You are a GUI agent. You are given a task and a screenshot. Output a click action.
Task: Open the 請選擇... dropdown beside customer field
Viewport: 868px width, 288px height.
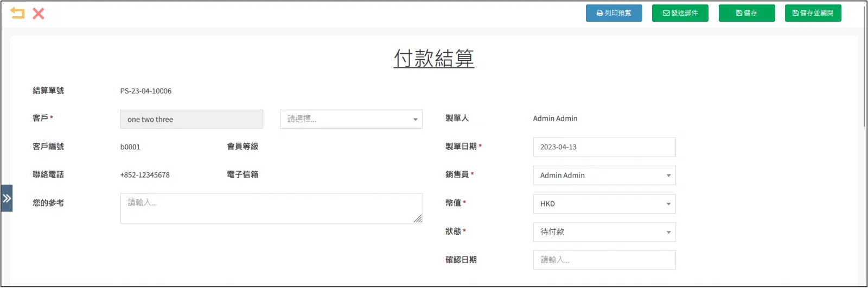coord(351,120)
